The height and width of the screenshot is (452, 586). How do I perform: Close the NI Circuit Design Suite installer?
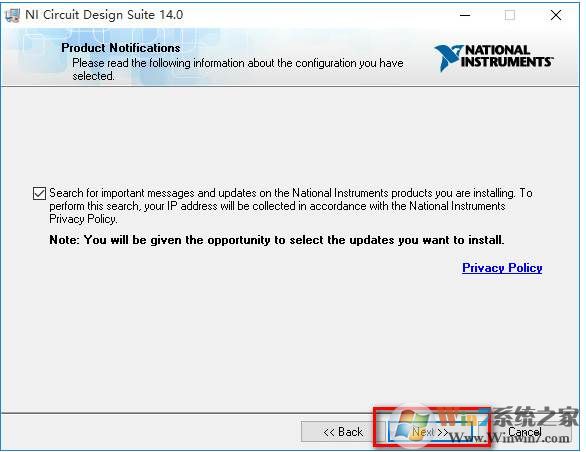tap(556, 15)
